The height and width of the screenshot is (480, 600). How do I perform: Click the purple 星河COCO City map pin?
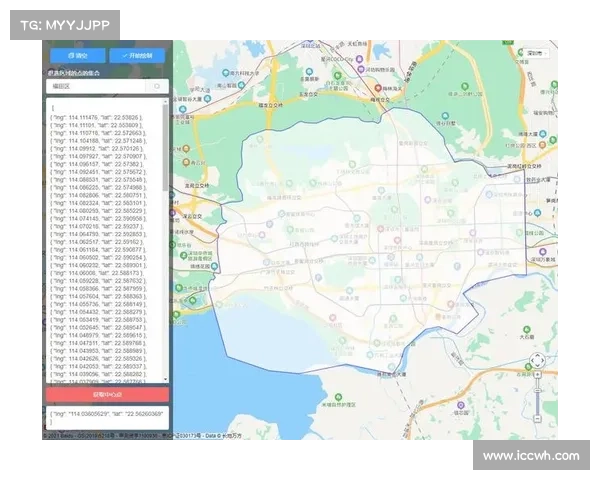[359, 59]
